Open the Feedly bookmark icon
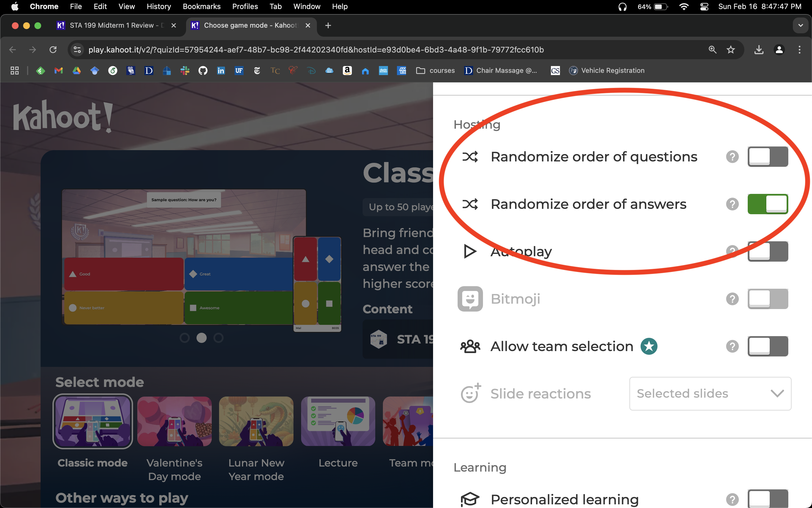 (x=41, y=71)
